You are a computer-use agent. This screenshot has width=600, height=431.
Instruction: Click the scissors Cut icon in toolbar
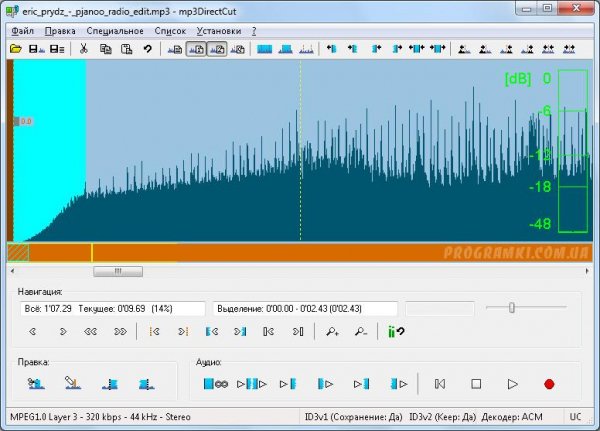pos(83,49)
